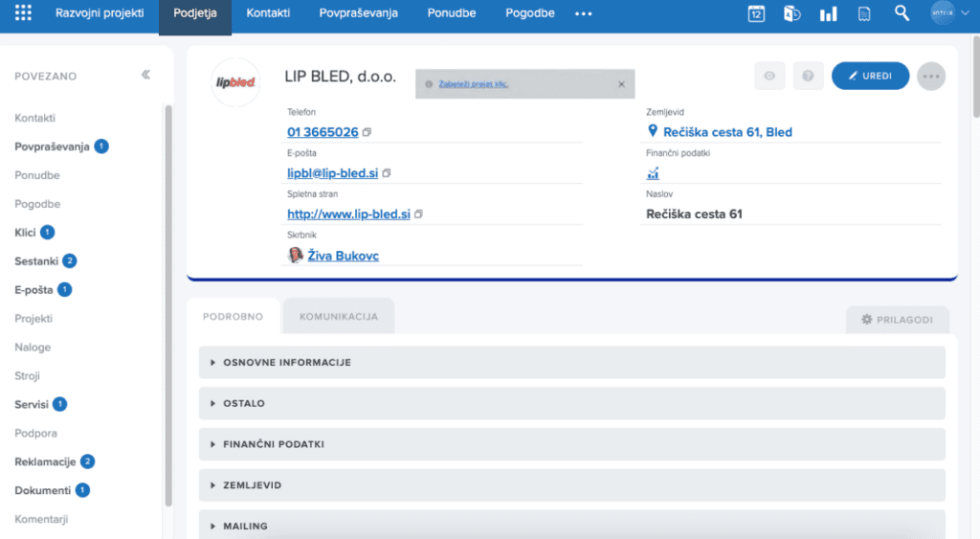Screen dimensions: 980x539
Task: Open Ponudbe in the sidebar
Action: (x=37, y=175)
